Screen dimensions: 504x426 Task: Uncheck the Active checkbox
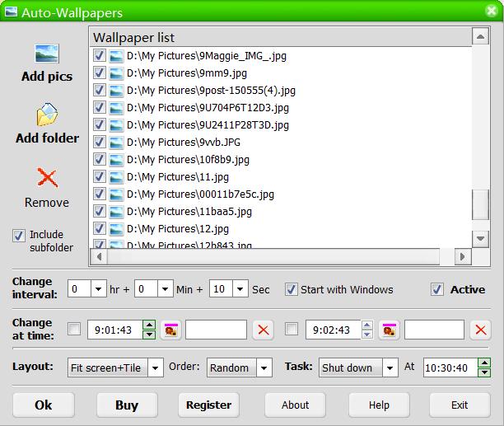tap(437, 289)
